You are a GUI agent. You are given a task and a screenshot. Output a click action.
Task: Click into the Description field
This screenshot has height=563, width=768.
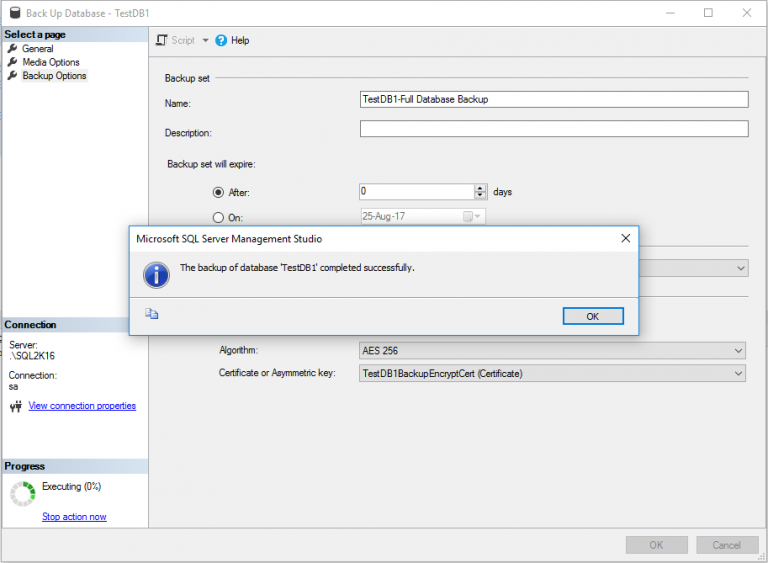tap(554, 128)
